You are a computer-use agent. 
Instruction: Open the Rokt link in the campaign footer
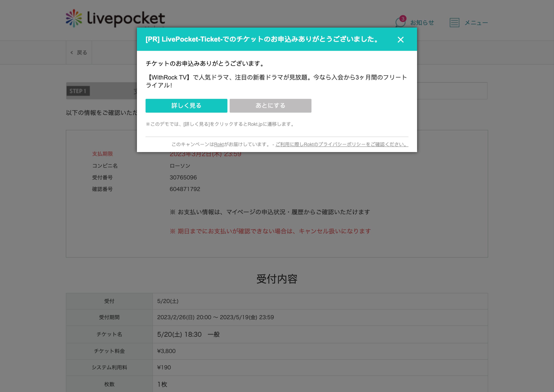[219, 144]
